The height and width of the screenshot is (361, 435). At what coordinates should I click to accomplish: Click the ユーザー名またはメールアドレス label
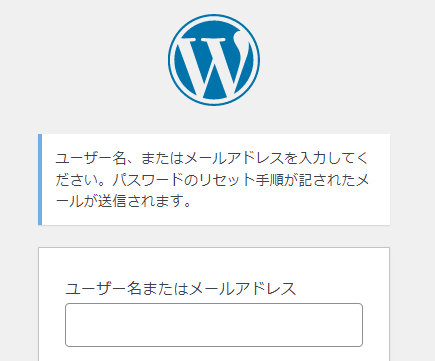point(181,289)
